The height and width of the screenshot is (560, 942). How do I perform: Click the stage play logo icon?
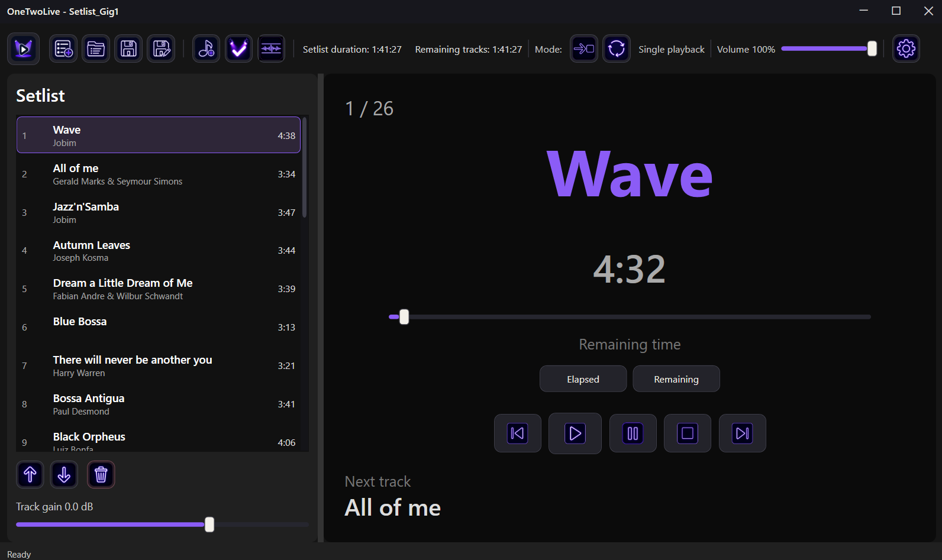coord(24,48)
